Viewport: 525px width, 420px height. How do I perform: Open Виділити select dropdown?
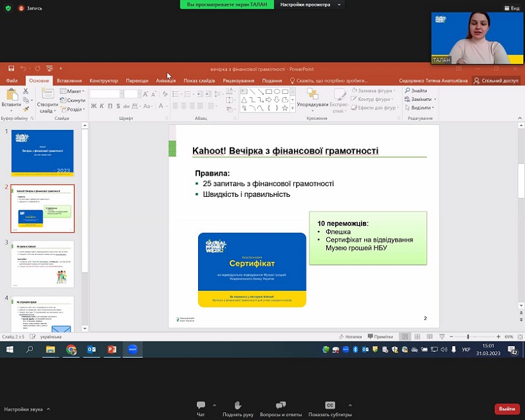(419, 108)
